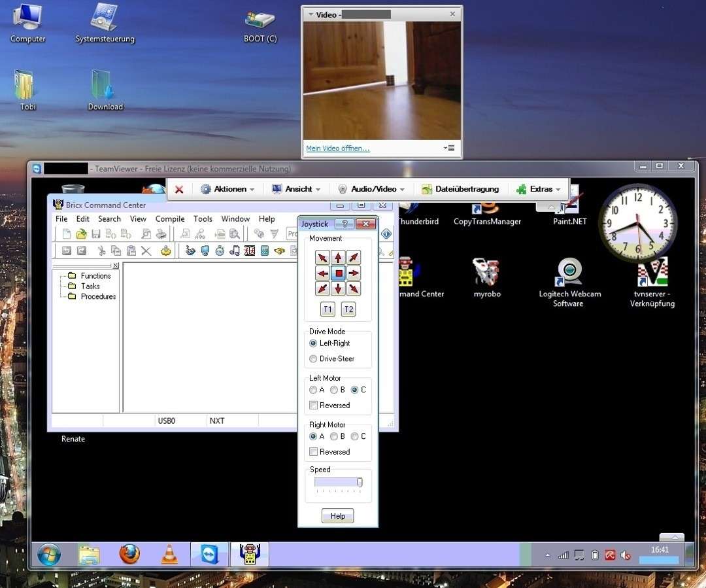Click the Paste icon on the toolbar
706x588 pixels.
click(130, 249)
